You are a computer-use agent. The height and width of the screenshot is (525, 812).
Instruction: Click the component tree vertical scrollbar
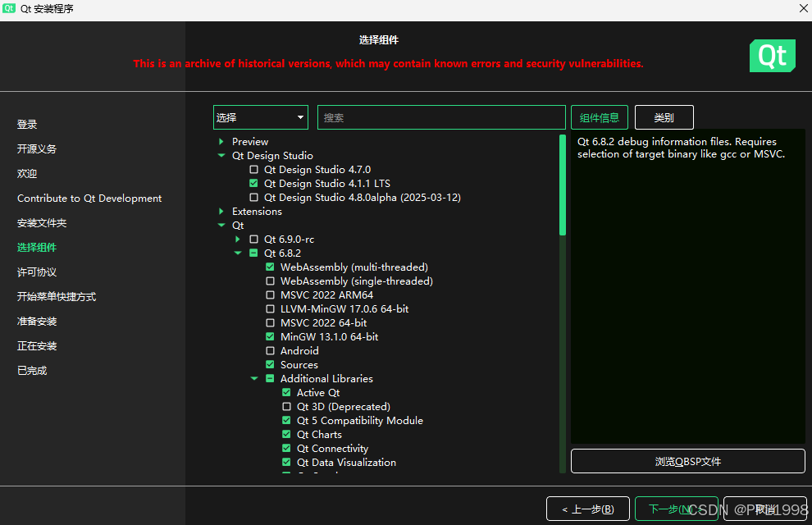tap(563, 185)
